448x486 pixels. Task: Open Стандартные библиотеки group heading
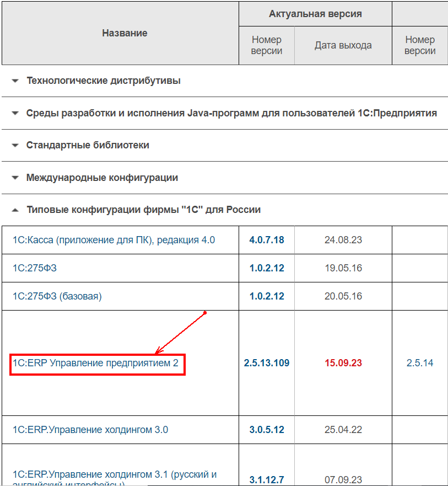pos(88,145)
